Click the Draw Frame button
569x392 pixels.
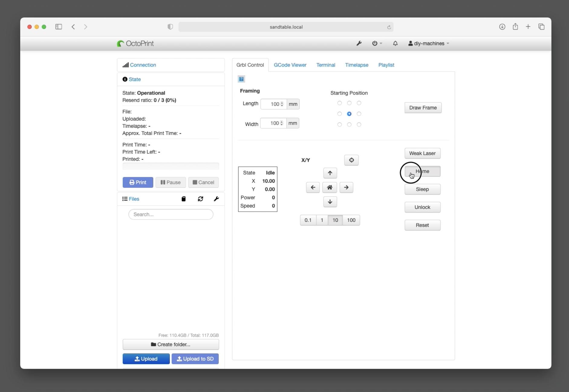pos(423,108)
